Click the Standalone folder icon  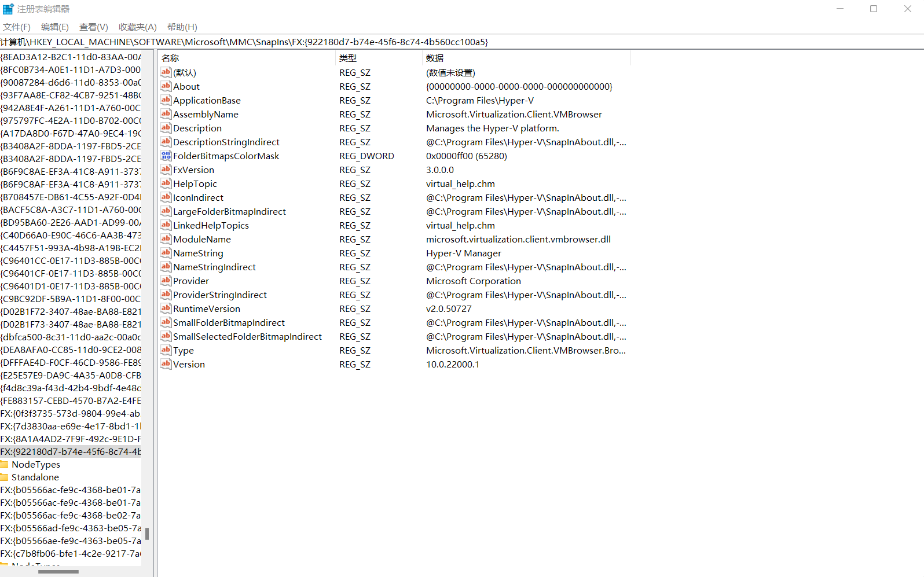tap(4, 477)
